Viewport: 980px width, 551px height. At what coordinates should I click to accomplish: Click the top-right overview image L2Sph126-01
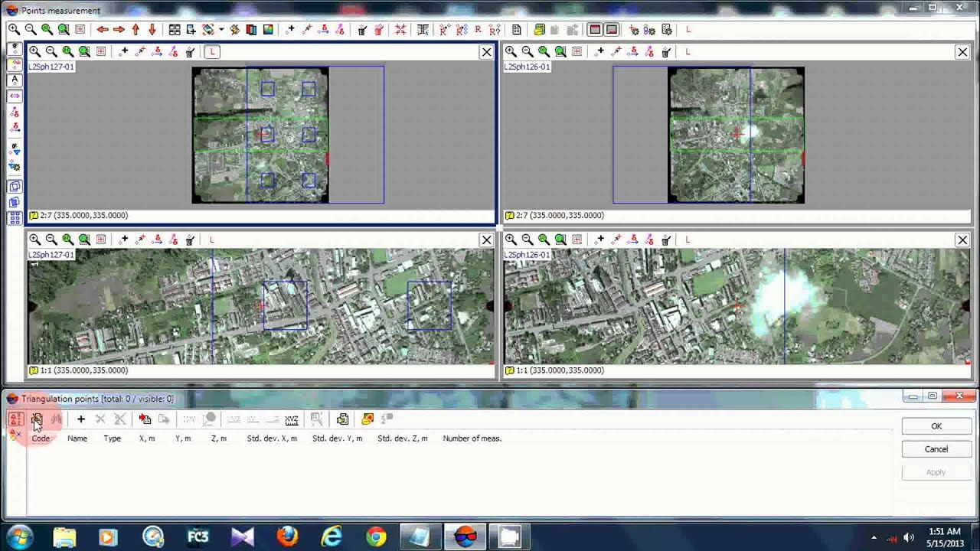[x=736, y=135]
